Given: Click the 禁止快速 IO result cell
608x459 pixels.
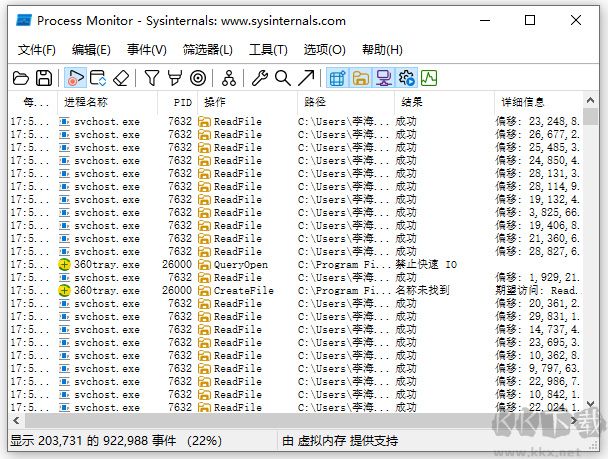Looking at the screenshot, I should point(426,264).
